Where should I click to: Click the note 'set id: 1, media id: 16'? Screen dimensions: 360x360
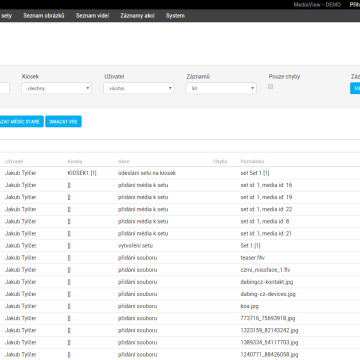[x=266, y=185]
